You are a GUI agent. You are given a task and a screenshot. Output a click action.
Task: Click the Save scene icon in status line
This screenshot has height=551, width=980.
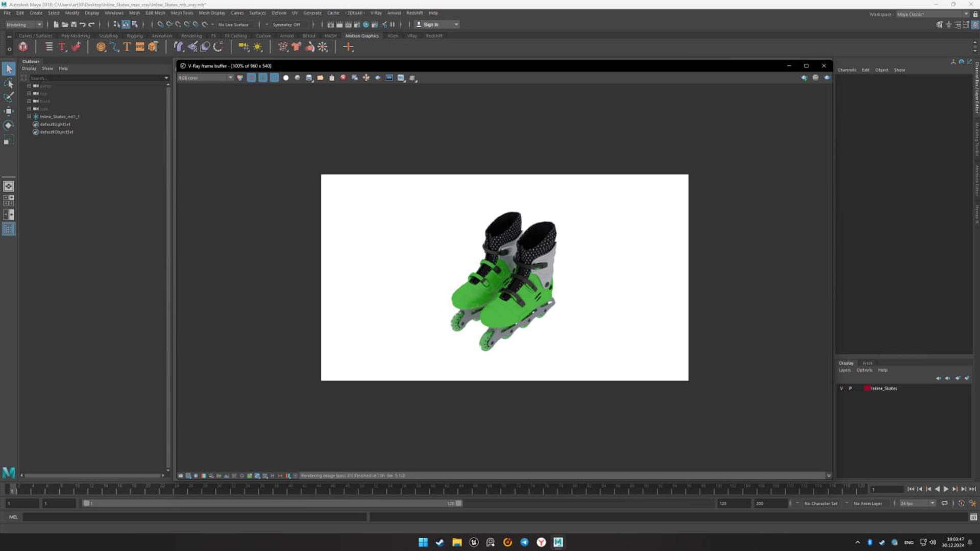click(73, 25)
